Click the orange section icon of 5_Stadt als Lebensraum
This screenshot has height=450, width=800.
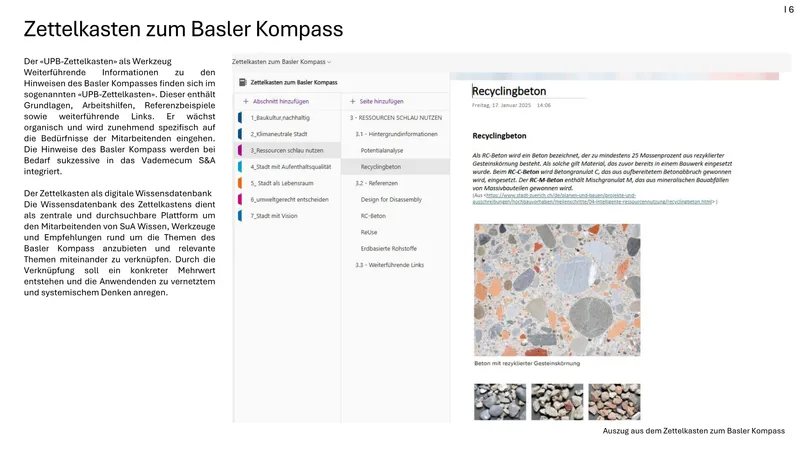(241, 183)
